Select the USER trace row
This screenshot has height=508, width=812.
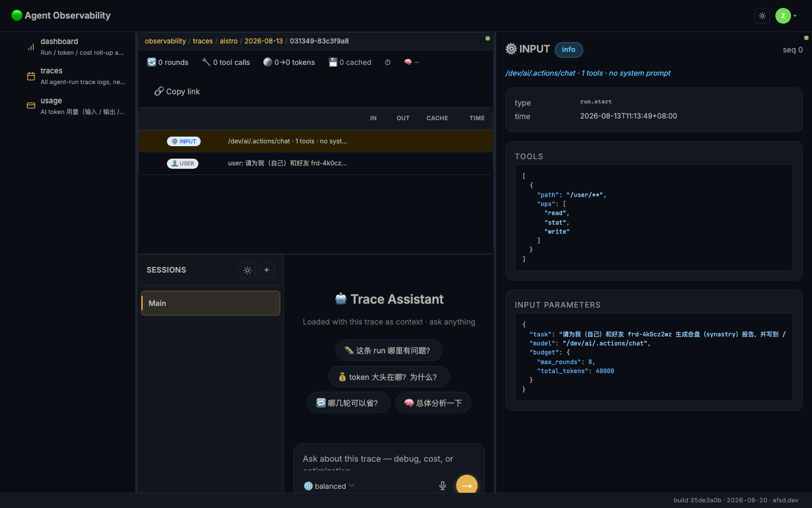[x=316, y=164]
